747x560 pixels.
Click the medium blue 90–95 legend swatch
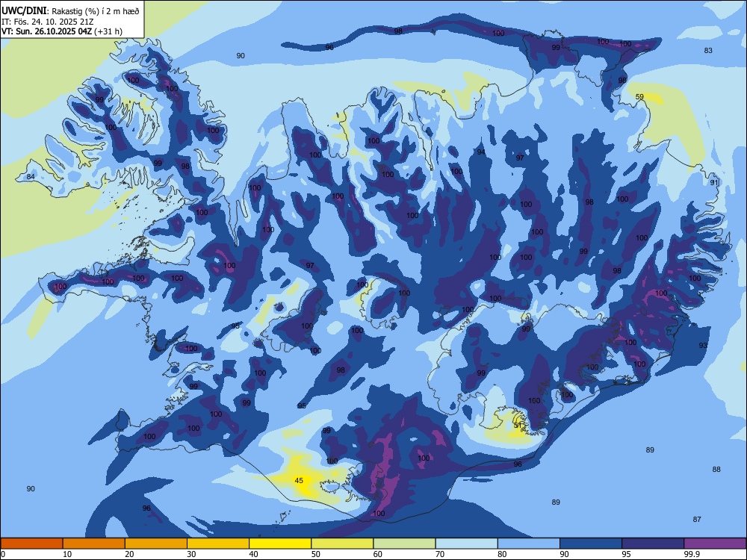591,544
